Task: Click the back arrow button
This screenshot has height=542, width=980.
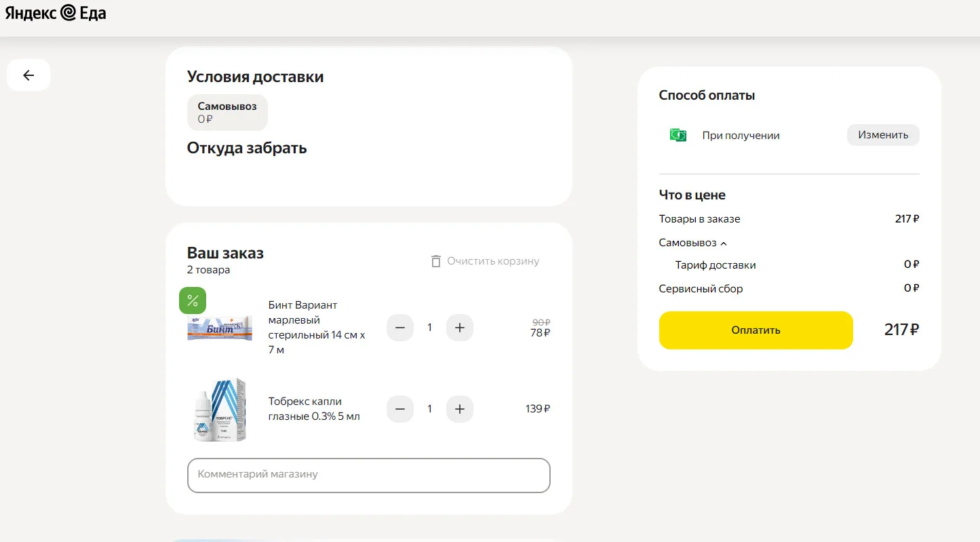Action: (28, 75)
